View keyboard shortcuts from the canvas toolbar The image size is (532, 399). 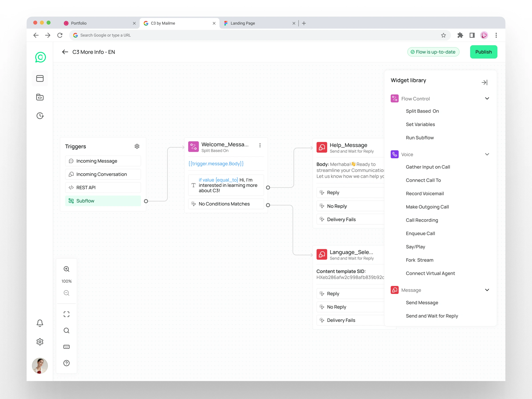point(66,346)
